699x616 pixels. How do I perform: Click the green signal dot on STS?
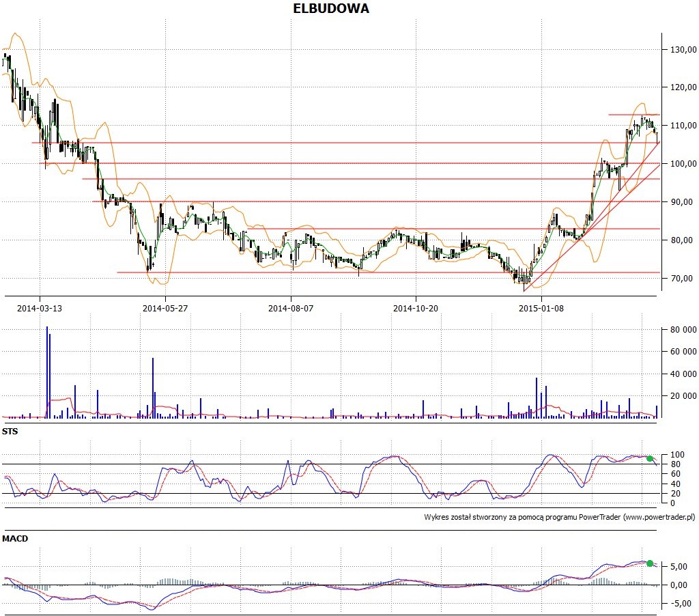point(650,458)
